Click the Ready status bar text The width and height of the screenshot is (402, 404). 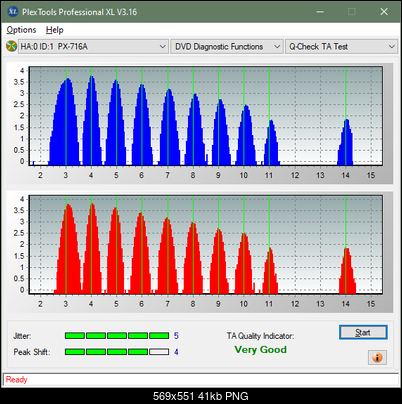pyautogui.click(x=16, y=379)
